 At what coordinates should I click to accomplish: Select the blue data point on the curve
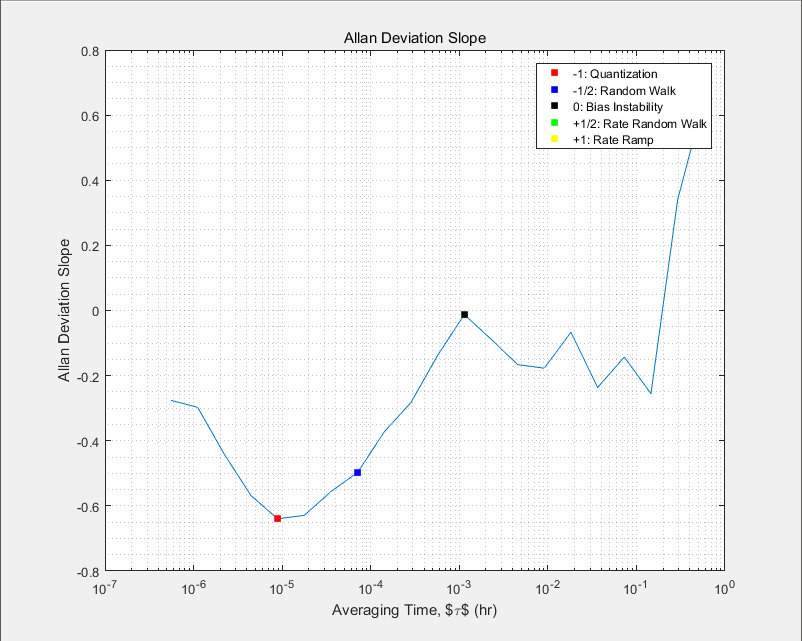(357, 472)
